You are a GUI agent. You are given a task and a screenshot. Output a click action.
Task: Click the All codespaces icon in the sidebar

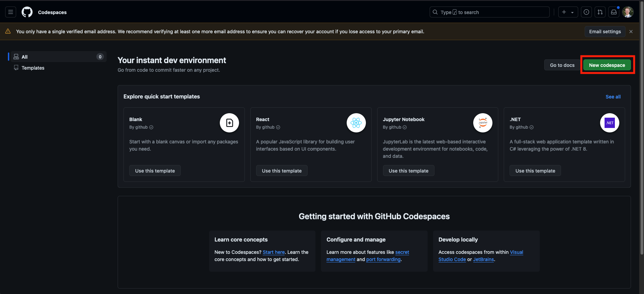(16, 57)
